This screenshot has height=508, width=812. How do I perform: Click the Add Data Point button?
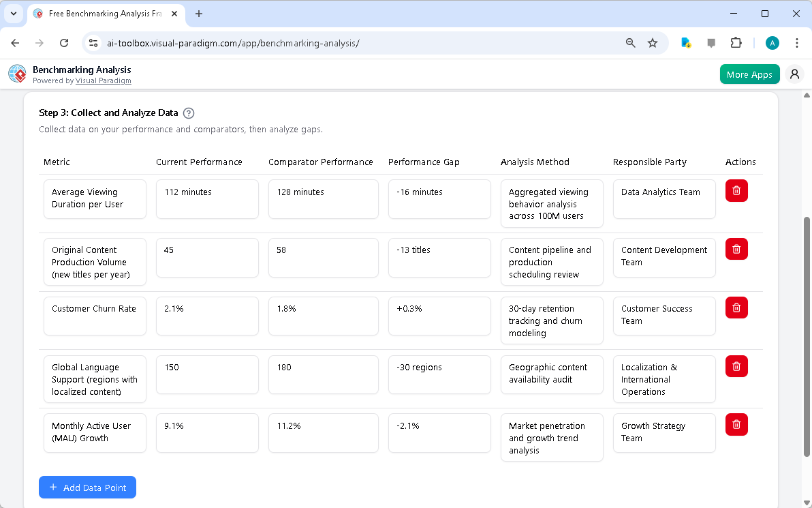(87, 487)
